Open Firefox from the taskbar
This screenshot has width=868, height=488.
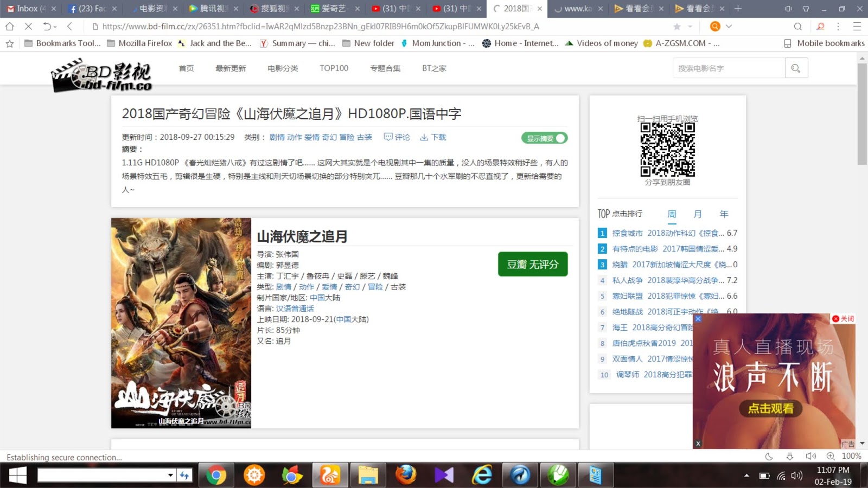coord(406,476)
